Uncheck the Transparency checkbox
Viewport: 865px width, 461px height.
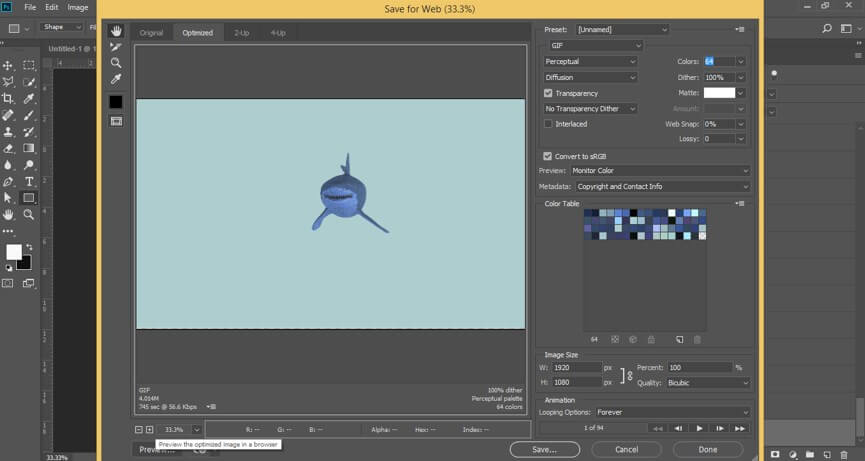[x=548, y=93]
